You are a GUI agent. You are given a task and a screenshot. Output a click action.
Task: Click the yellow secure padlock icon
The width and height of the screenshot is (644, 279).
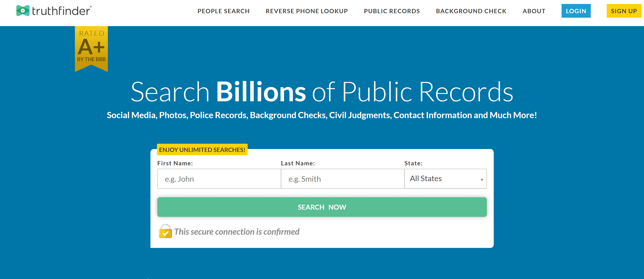pyautogui.click(x=165, y=231)
